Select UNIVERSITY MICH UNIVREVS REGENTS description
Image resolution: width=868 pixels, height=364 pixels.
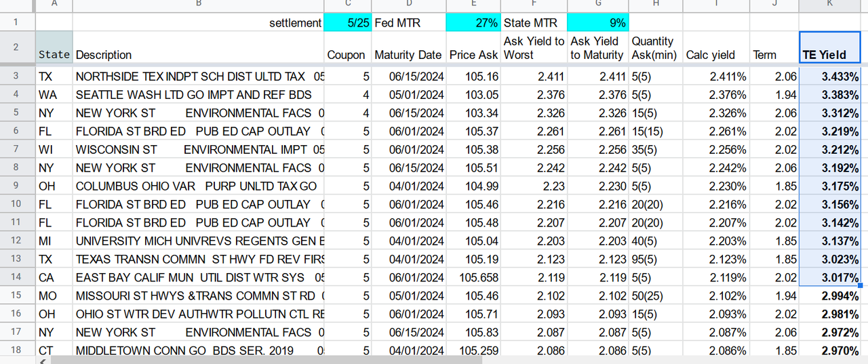tap(198, 241)
